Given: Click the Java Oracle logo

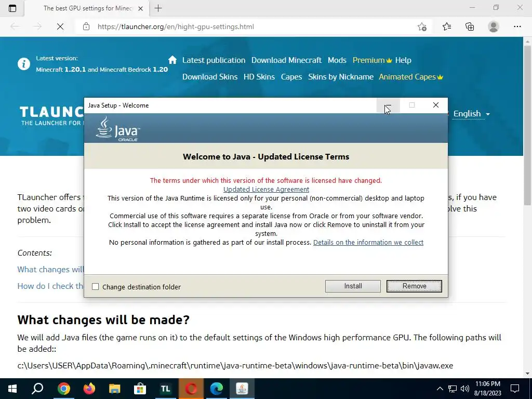Looking at the screenshot, I should point(117,129).
